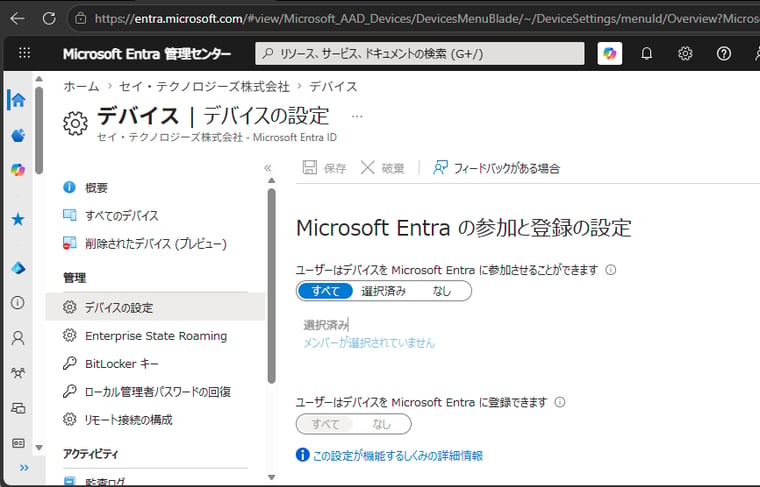Screen dimensions: 760x487
Task: Select 選択済み for Entra join setting
Action: tap(383, 291)
